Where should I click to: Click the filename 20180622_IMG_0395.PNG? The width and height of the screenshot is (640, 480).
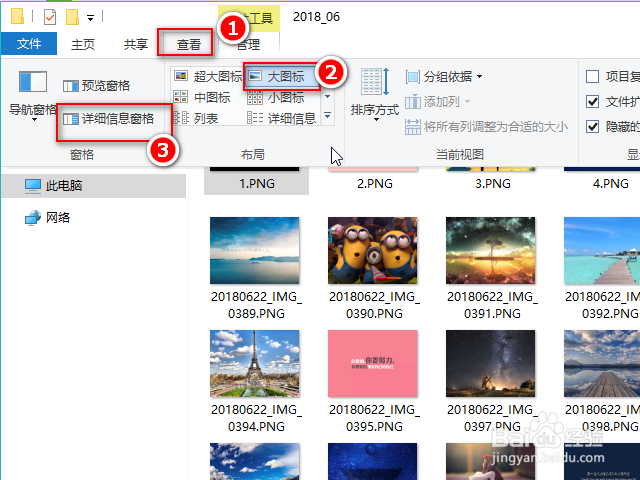click(x=374, y=418)
